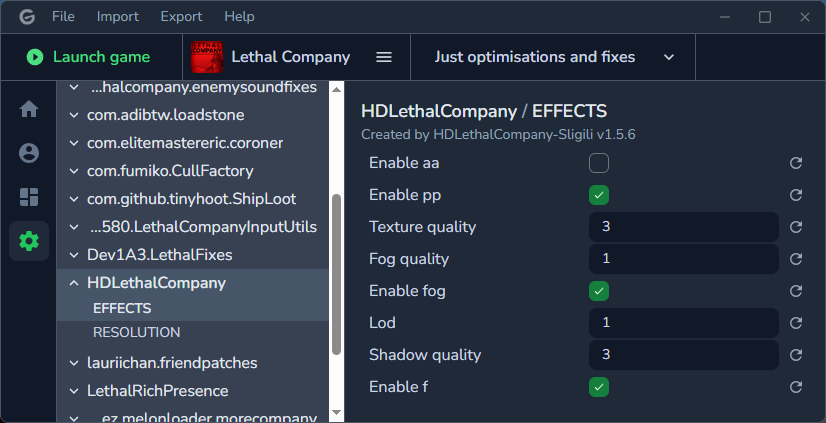This screenshot has width=826, height=423.
Task: Uncheck the Enable fog checkbox
Action: 599,291
